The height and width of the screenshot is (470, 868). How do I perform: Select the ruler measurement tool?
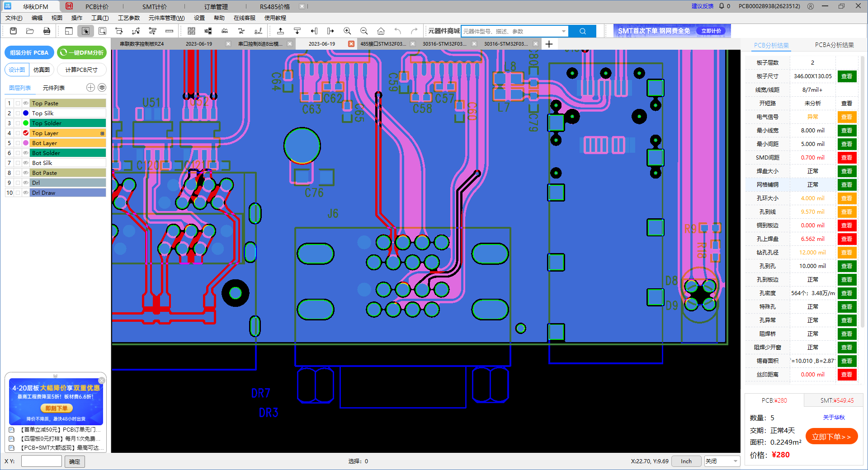[169, 31]
